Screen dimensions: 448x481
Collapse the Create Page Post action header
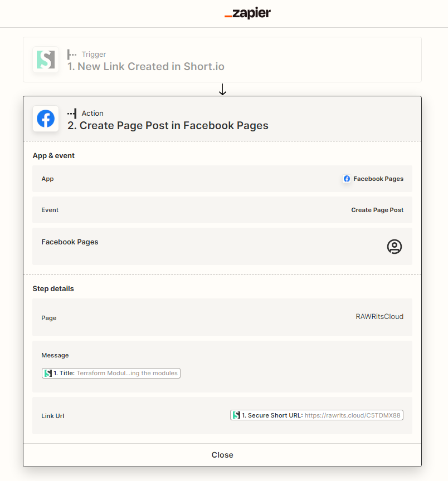(222, 119)
